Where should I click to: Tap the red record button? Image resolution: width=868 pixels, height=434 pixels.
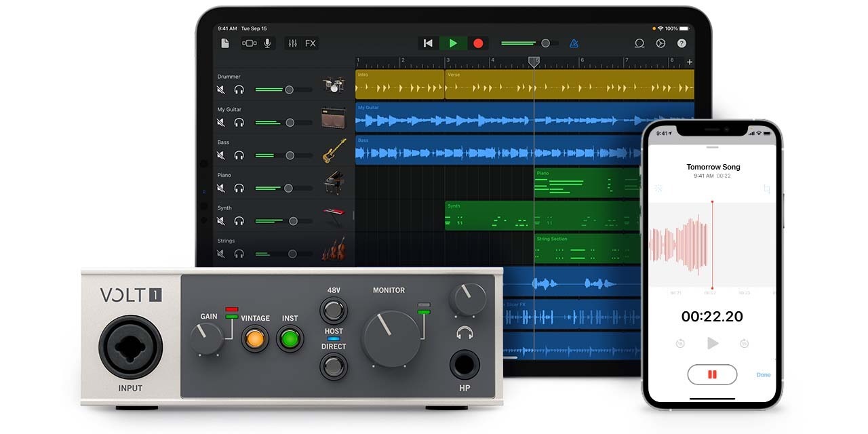(x=478, y=43)
